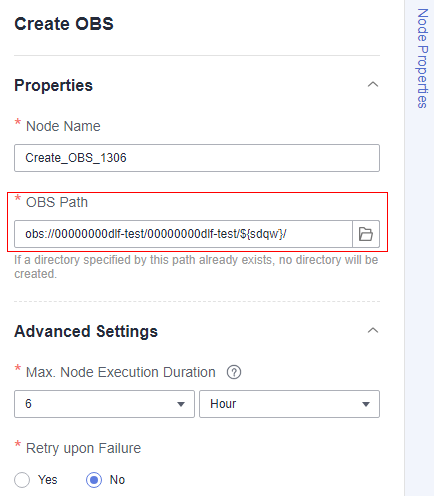Collapse the Advanced Settings section chevron
This screenshot has width=434, height=496.
373,330
